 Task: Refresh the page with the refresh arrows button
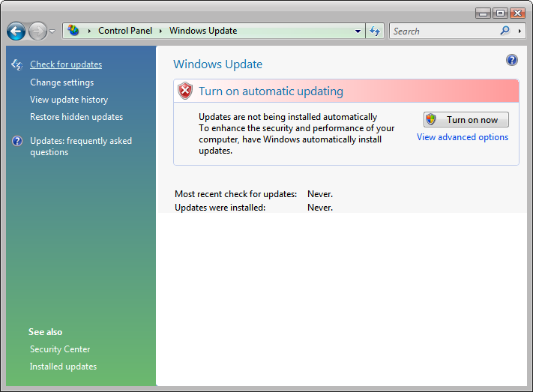[375, 31]
